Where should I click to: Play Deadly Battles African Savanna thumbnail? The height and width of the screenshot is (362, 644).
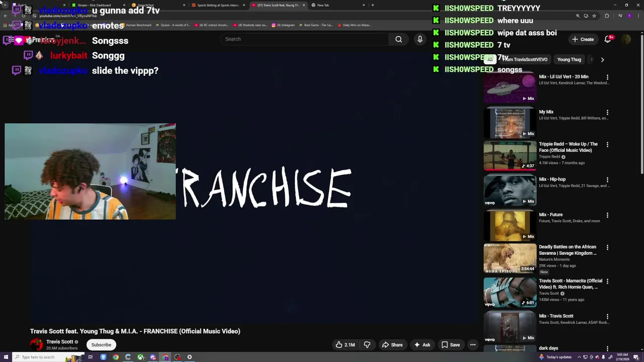(510, 258)
